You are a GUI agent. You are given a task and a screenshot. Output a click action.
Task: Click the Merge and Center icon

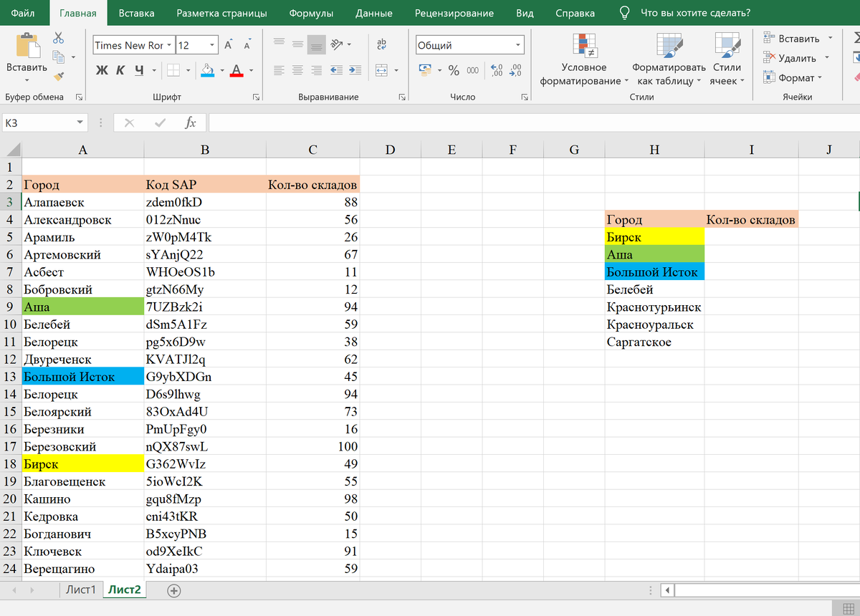tap(382, 70)
